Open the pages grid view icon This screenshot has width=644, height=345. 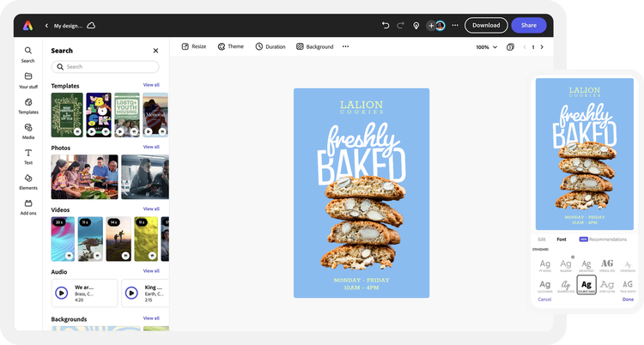(510, 47)
